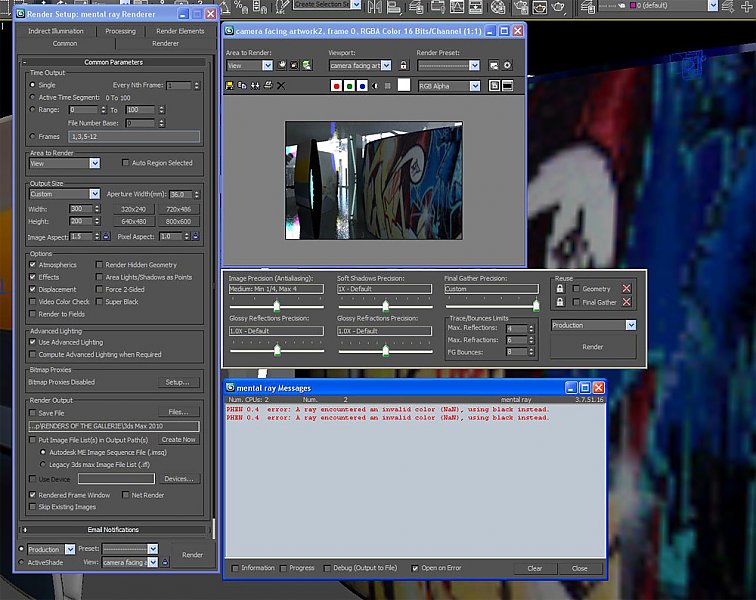
Task: Enable the blue channel button
Action: [361, 86]
